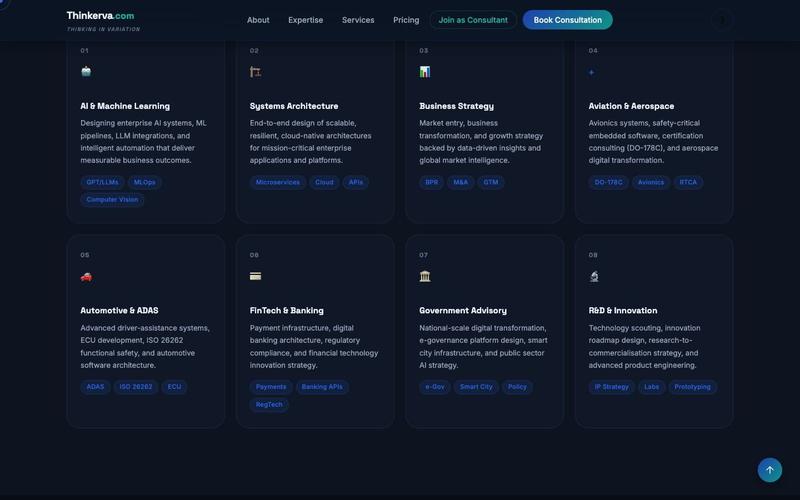Choose the BPR tag
Screen dimensions: 800x500
[432, 182]
